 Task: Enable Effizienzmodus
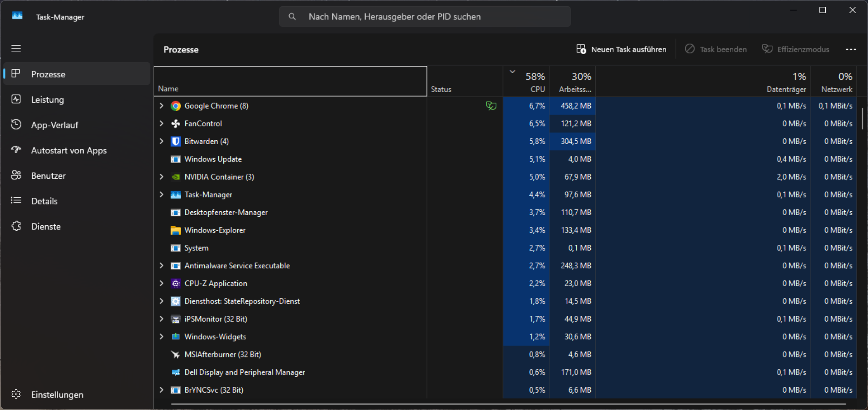coord(795,49)
